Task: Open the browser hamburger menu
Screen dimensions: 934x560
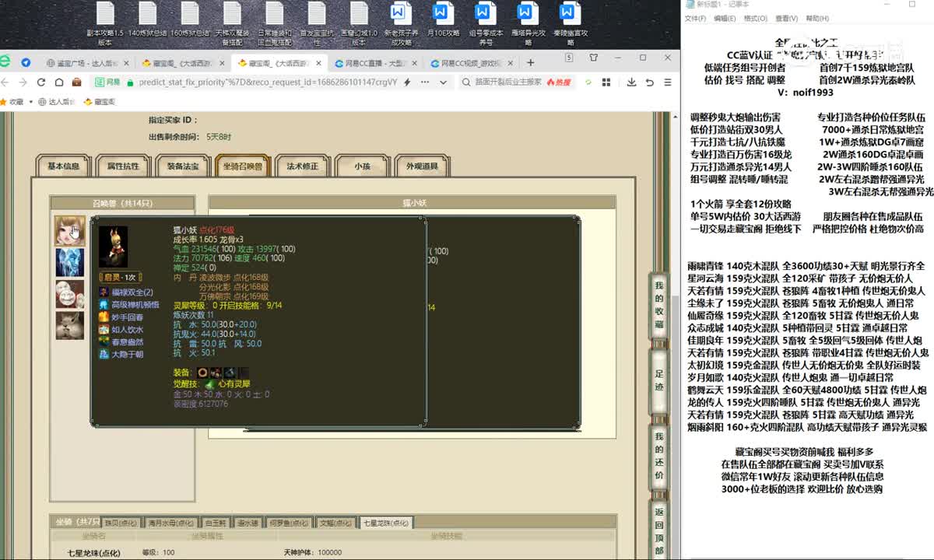Action: [667, 82]
